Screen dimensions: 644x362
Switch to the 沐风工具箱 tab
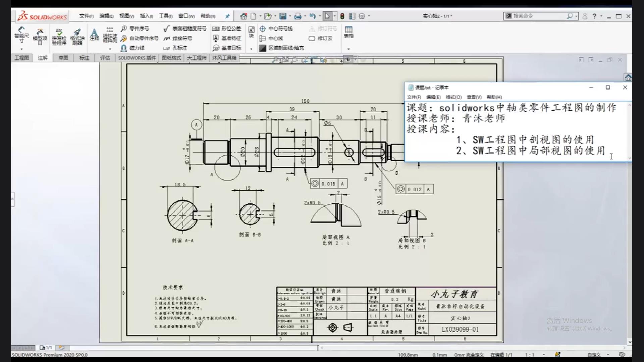coord(224,58)
